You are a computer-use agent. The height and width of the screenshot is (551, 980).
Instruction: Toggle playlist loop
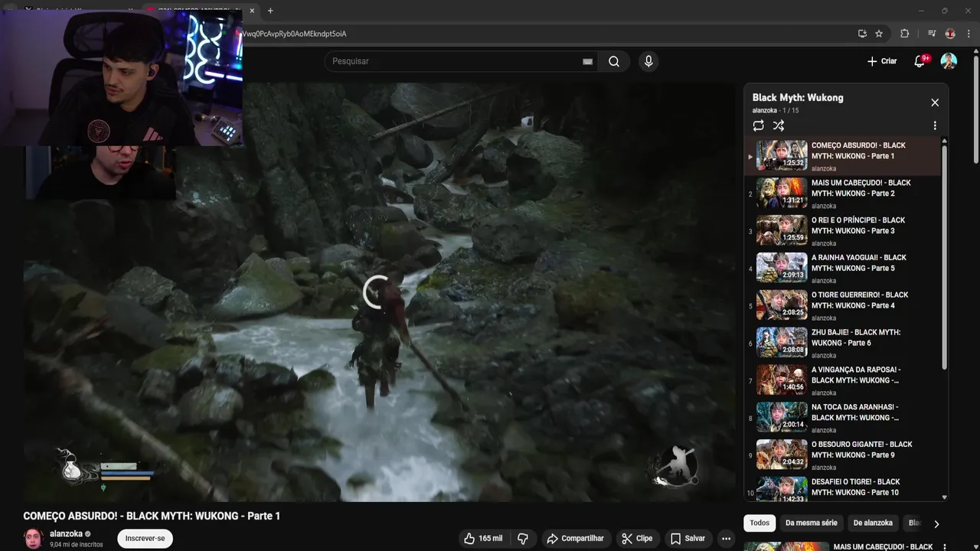pos(758,126)
